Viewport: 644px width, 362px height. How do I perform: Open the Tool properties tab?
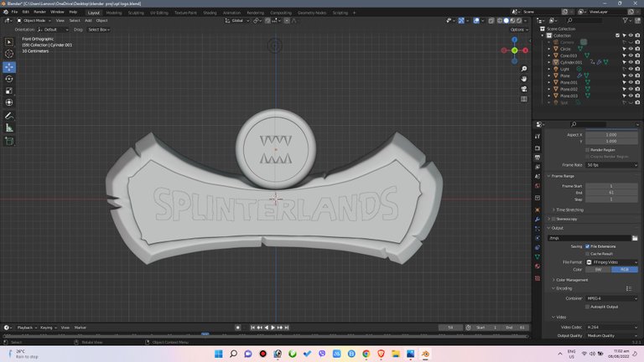coord(538,137)
